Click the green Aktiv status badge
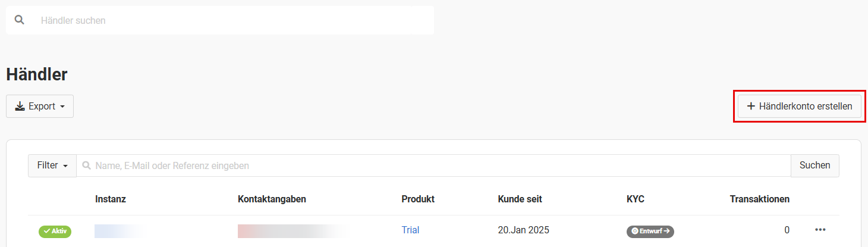868x247 pixels. [x=55, y=231]
